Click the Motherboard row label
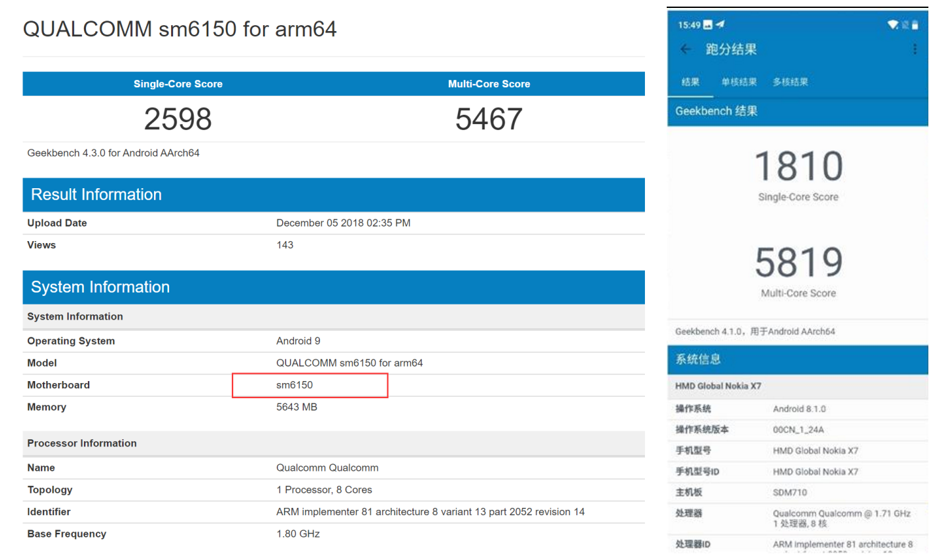Screen dimensions: 935x560 [x=58, y=385]
